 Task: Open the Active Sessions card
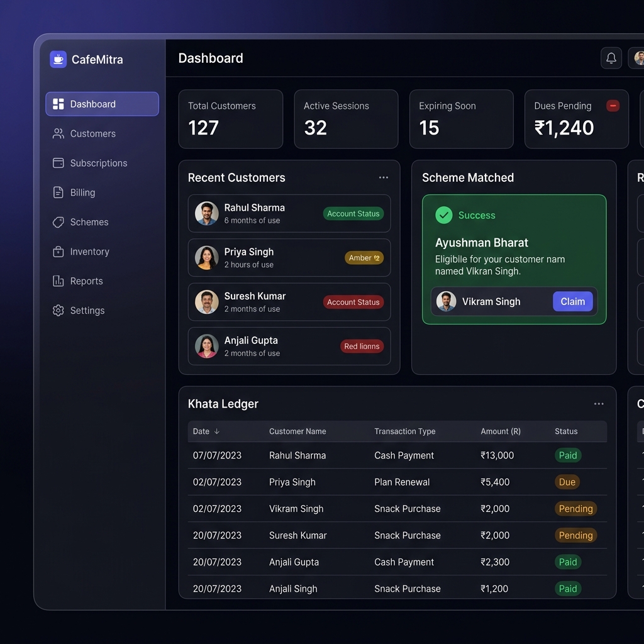click(x=347, y=119)
